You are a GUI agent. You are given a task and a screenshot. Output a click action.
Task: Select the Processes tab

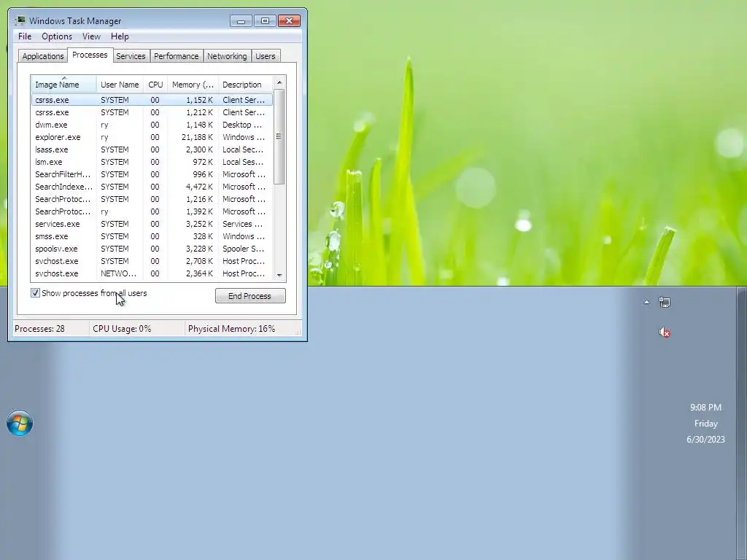click(x=90, y=55)
